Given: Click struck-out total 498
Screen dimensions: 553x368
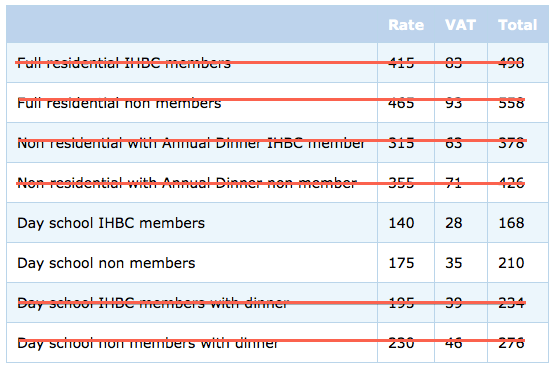Looking at the screenshot, I should [x=511, y=63].
